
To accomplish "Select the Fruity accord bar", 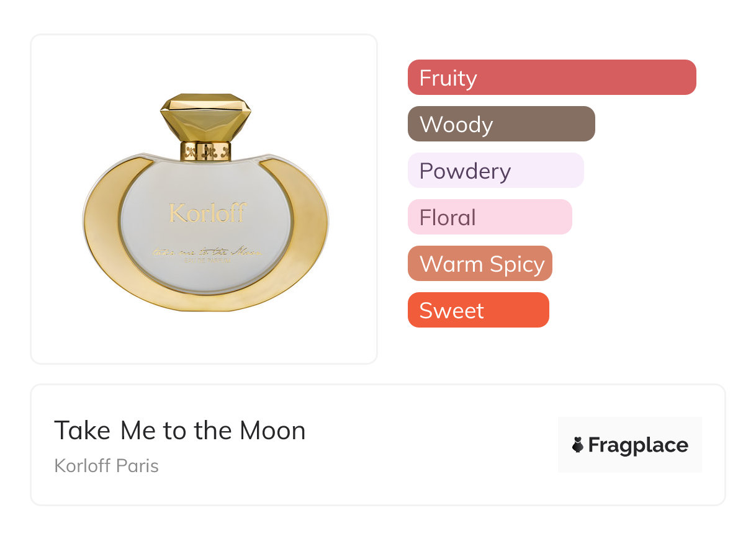I will [x=552, y=78].
